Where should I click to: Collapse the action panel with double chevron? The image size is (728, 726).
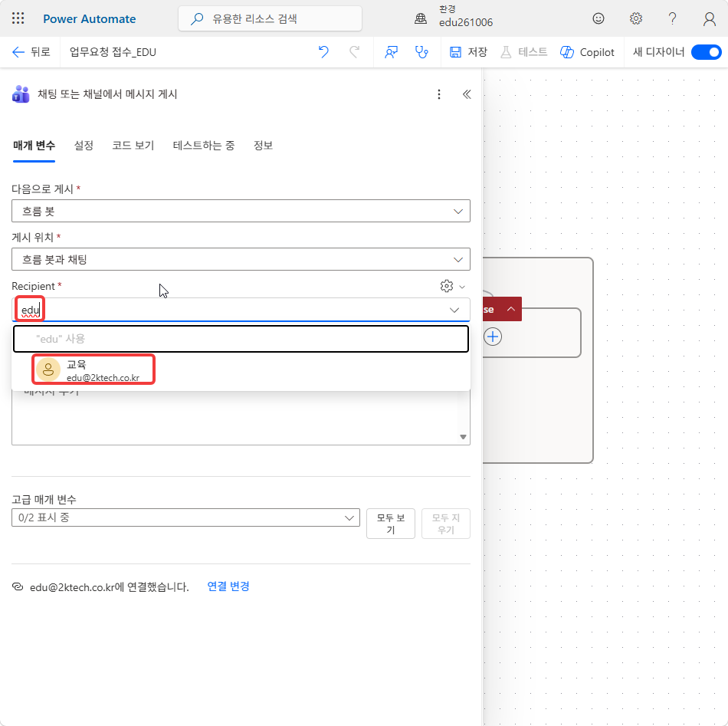(x=467, y=94)
